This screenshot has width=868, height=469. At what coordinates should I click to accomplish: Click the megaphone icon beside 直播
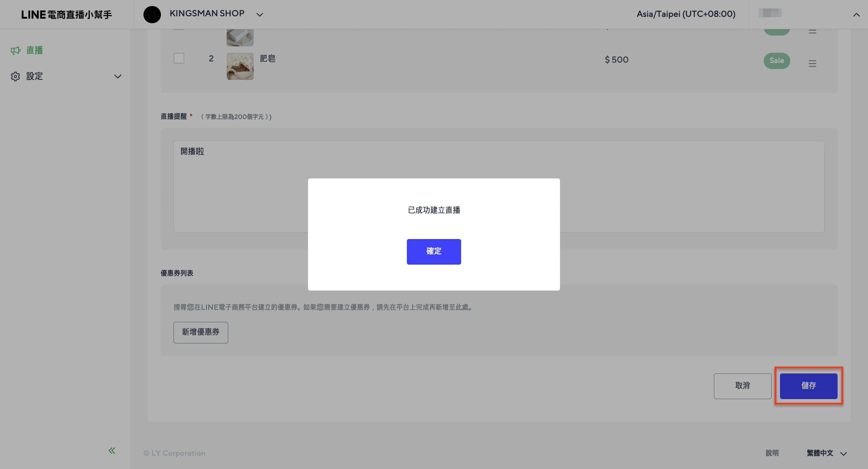(x=15, y=51)
